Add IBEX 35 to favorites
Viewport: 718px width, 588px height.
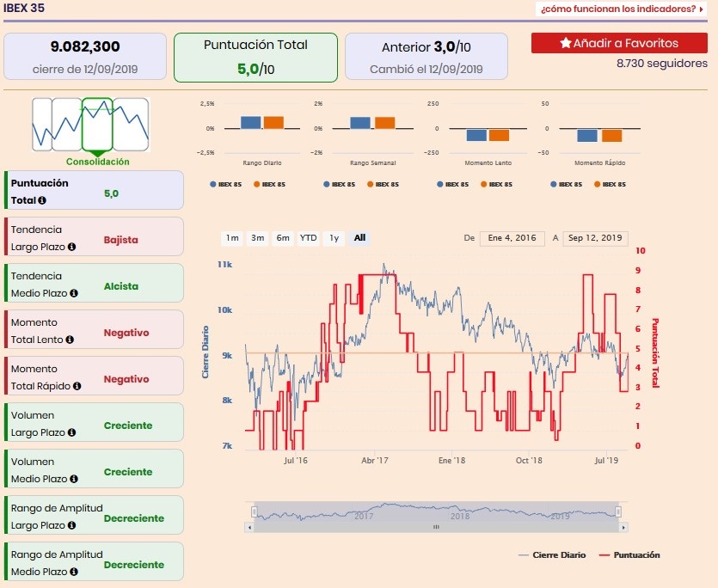(x=619, y=43)
